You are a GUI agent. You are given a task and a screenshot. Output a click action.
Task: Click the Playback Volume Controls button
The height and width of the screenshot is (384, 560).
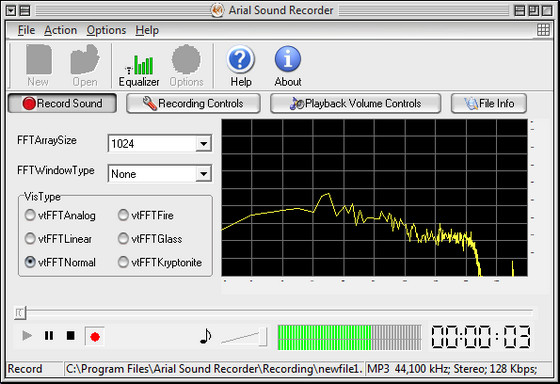tap(355, 104)
